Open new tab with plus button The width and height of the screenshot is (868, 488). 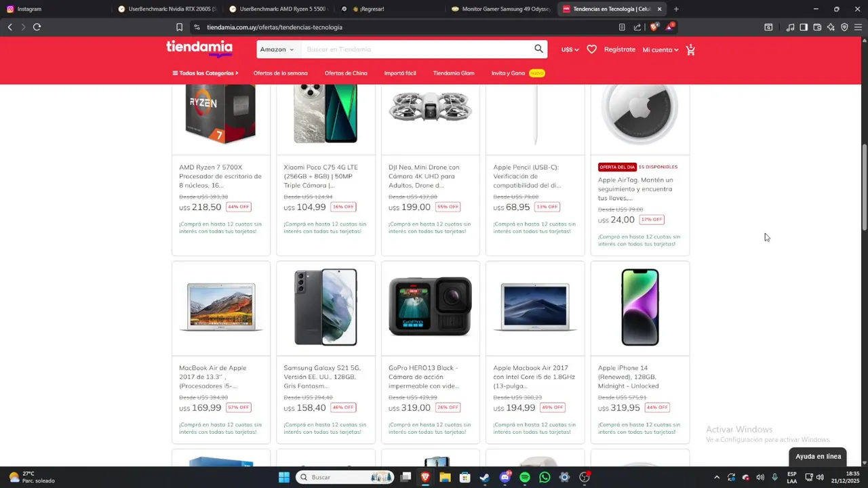pos(676,9)
